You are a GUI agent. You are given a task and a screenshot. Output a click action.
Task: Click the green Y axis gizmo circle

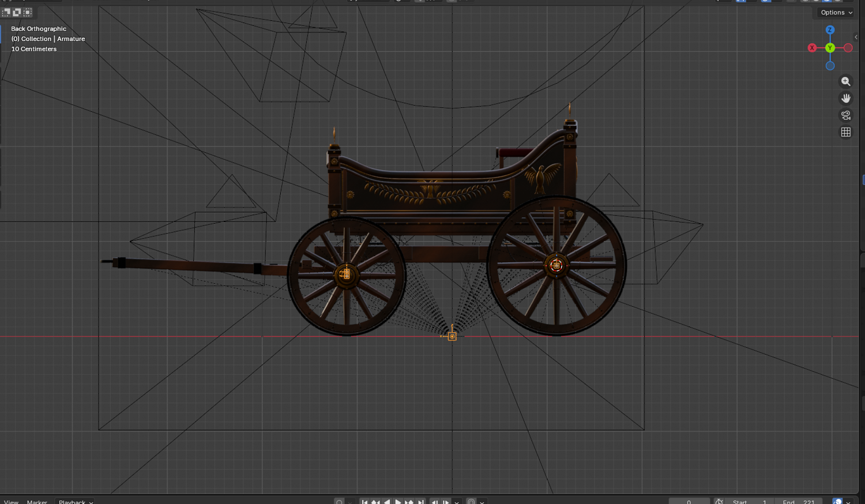[x=830, y=48]
